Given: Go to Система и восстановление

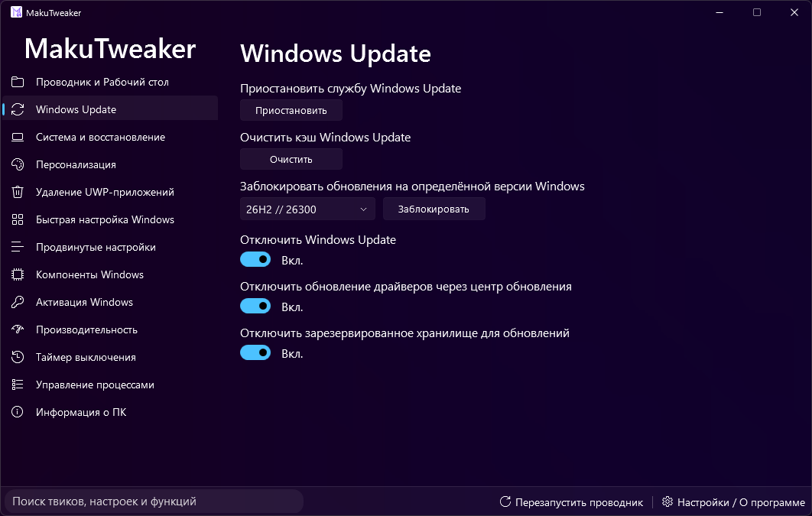Looking at the screenshot, I should point(110,137).
